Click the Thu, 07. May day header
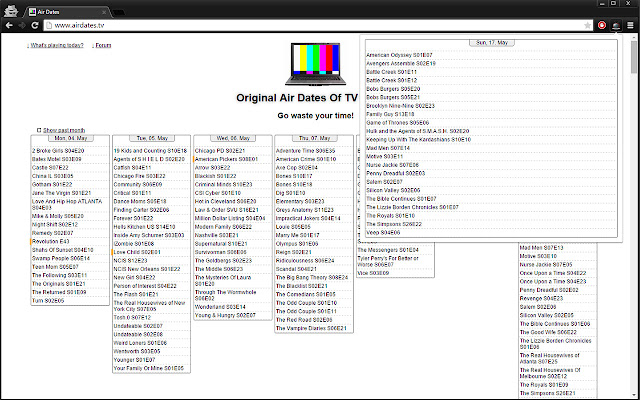The width and height of the screenshot is (640, 400). pyautogui.click(x=314, y=138)
